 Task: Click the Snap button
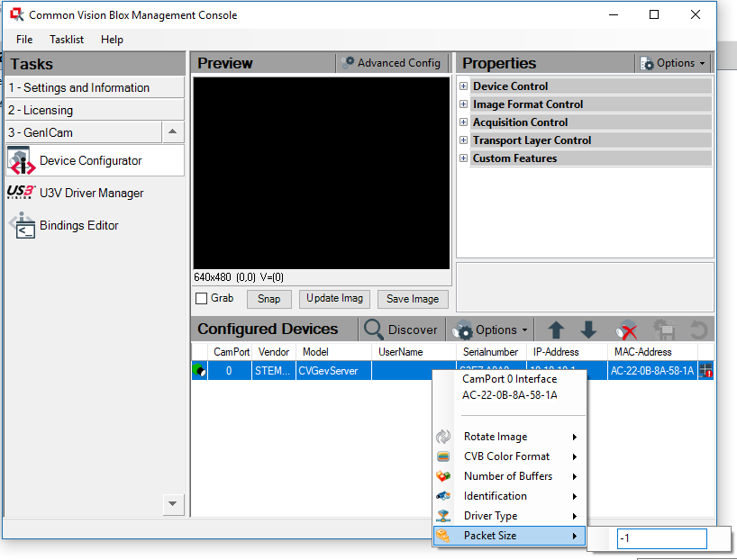pyautogui.click(x=268, y=299)
